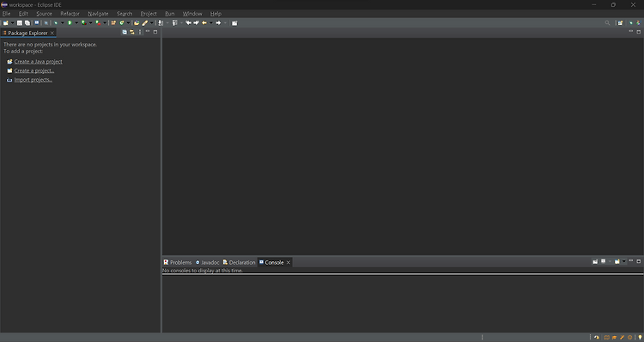Image resolution: width=644 pixels, height=342 pixels.
Task: Click the Open Perspective icon
Action: point(620,23)
